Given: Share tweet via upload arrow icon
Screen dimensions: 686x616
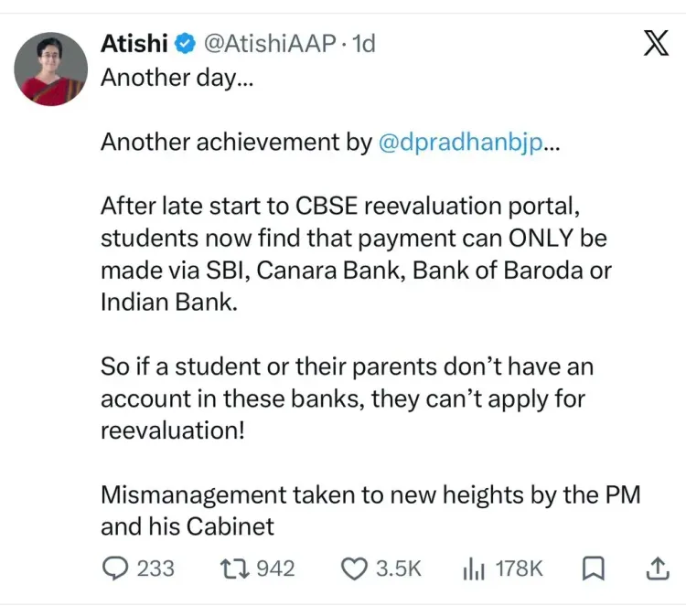Looking at the screenshot, I should coord(658,568).
